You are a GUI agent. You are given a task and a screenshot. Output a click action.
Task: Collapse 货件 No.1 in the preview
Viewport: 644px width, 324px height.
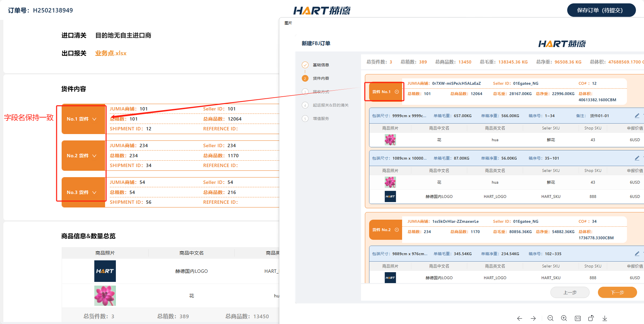[x=397, y=92]
